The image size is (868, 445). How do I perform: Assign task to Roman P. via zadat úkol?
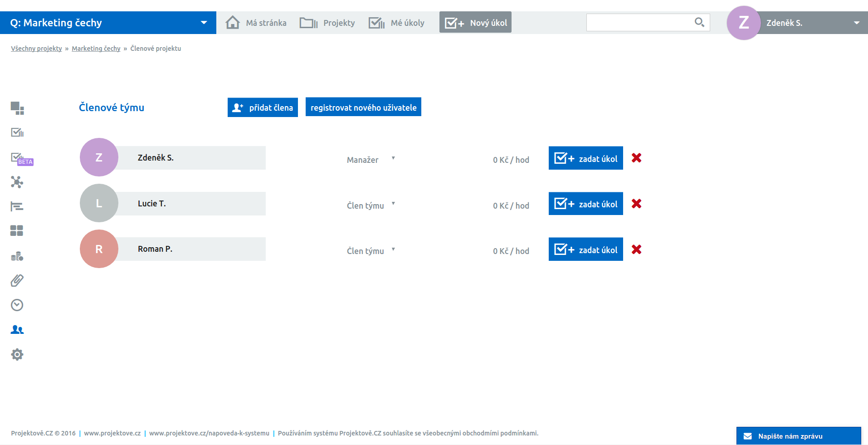[585, 249]
